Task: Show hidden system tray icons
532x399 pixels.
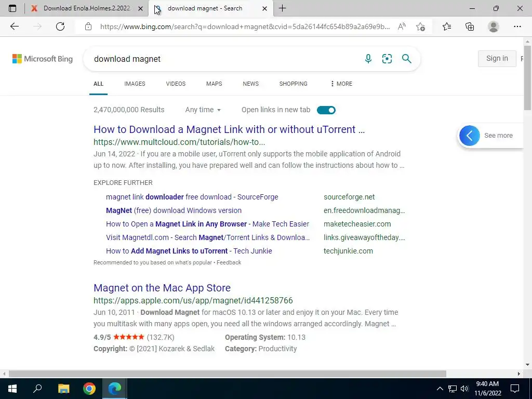Action: 440,389
